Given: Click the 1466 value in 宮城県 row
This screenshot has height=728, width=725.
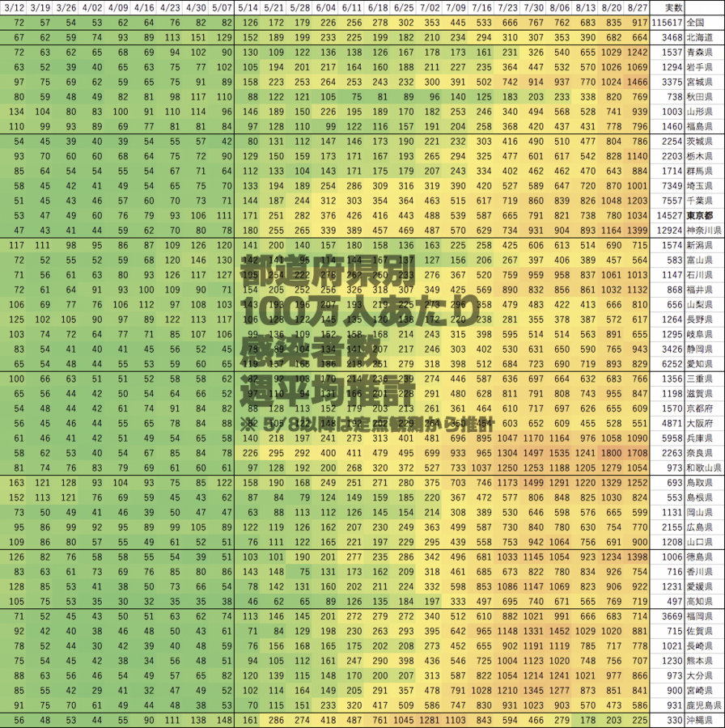Looking at the screenshot, I should [x=638, y=82].
